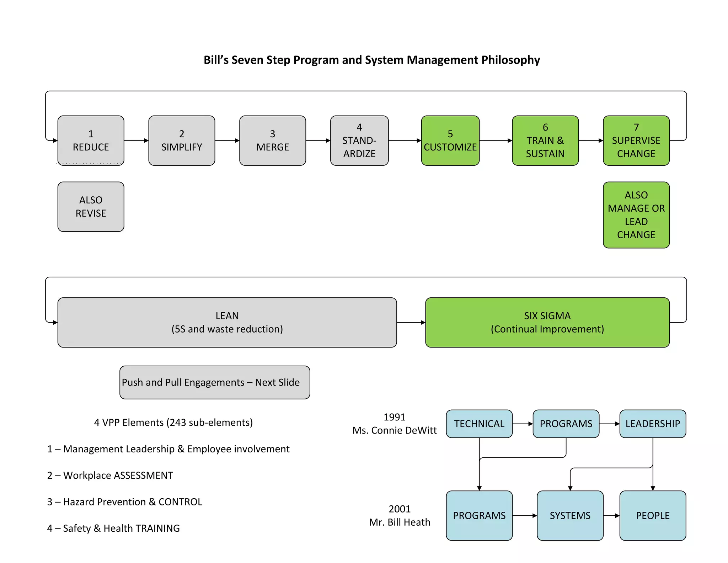Click the 7 SUPERVISE CHANGE box
Viewport: 728px width, 563px height.
636,140
